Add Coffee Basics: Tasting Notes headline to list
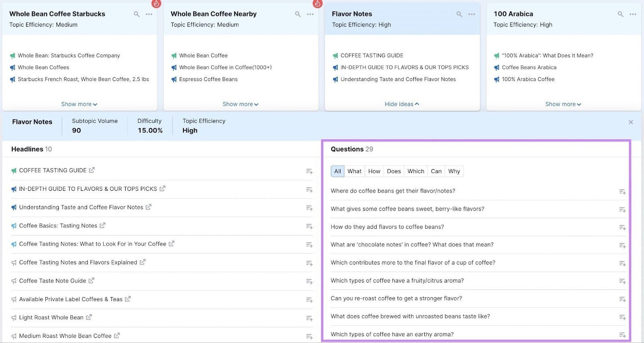This screenshot has height=343, width=644. [x=309, y=226]
